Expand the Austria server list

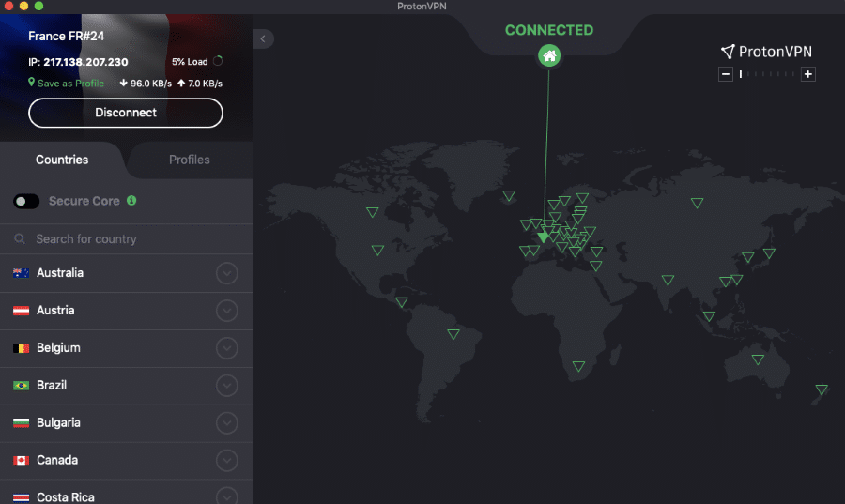click(x=227, y=311)
